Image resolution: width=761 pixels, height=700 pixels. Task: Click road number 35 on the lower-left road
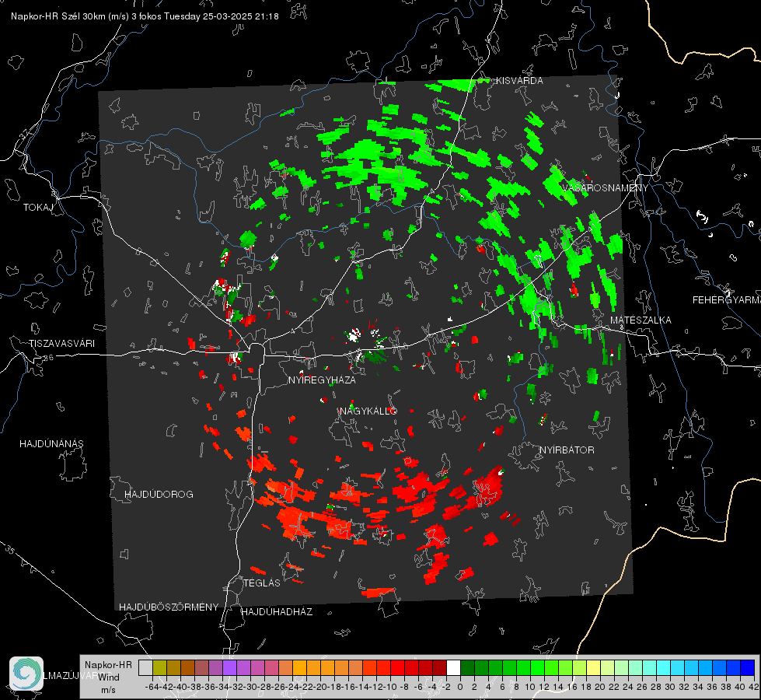point(10,550)
